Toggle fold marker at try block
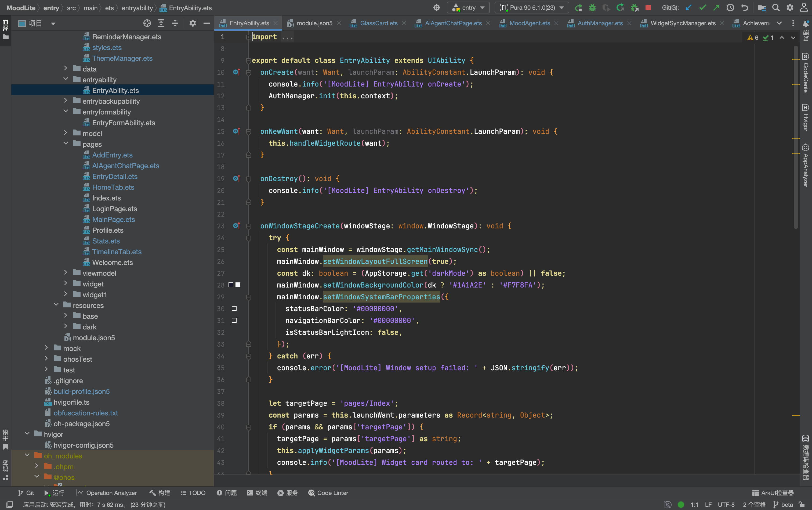Image resolution: width=812 pixels, height=510 pixels. (248, 238)
